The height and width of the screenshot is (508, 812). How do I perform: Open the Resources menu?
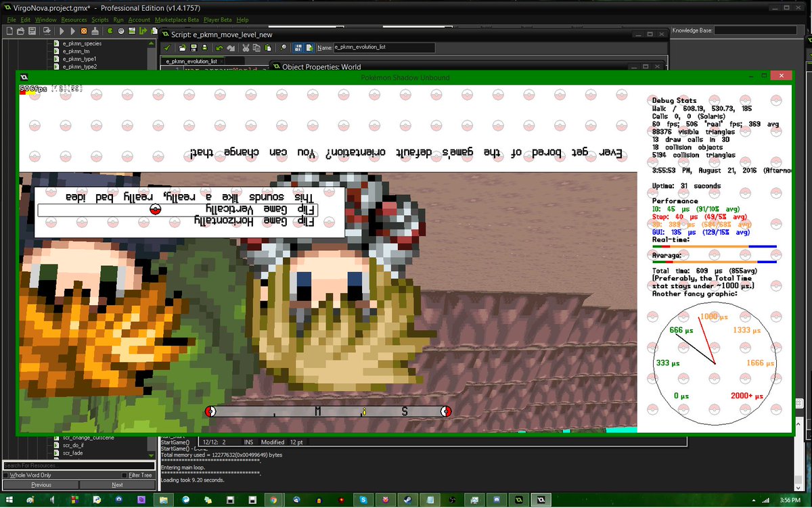(74, 20)
